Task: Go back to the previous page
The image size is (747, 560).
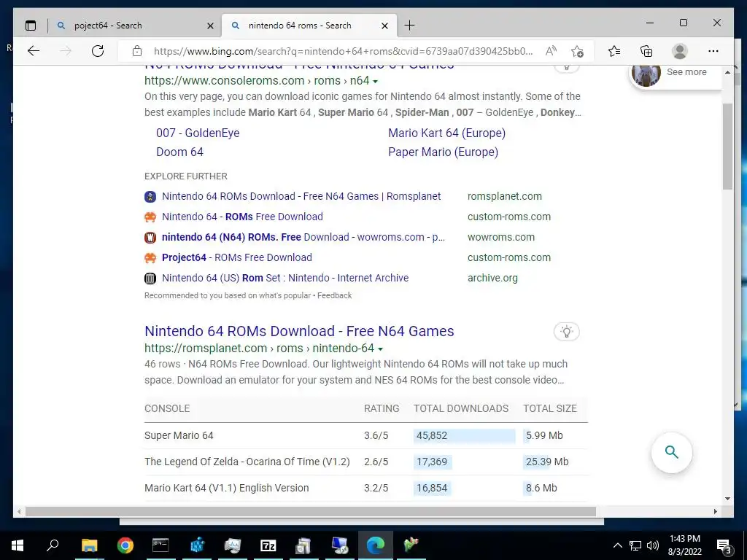Action: (34, 51)
